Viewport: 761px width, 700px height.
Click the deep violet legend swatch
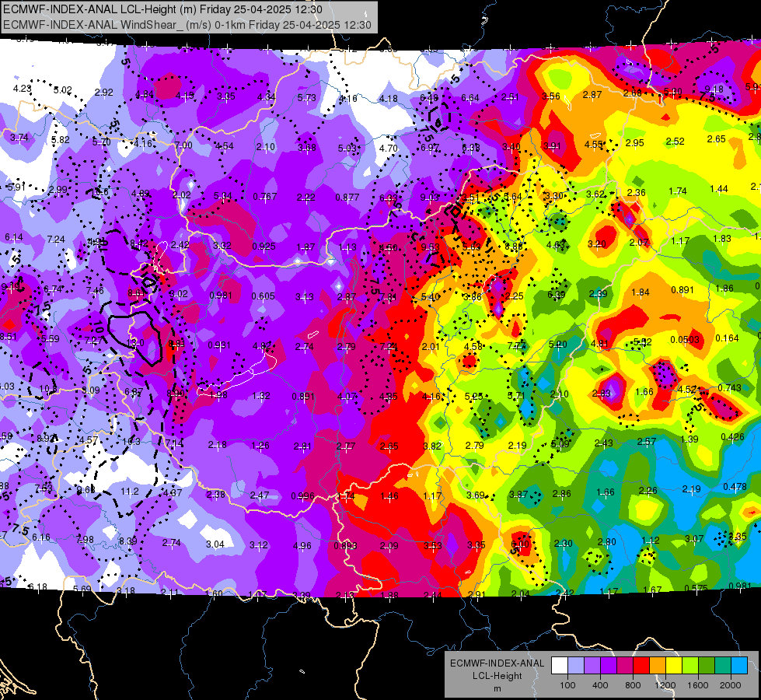point(609,665)
